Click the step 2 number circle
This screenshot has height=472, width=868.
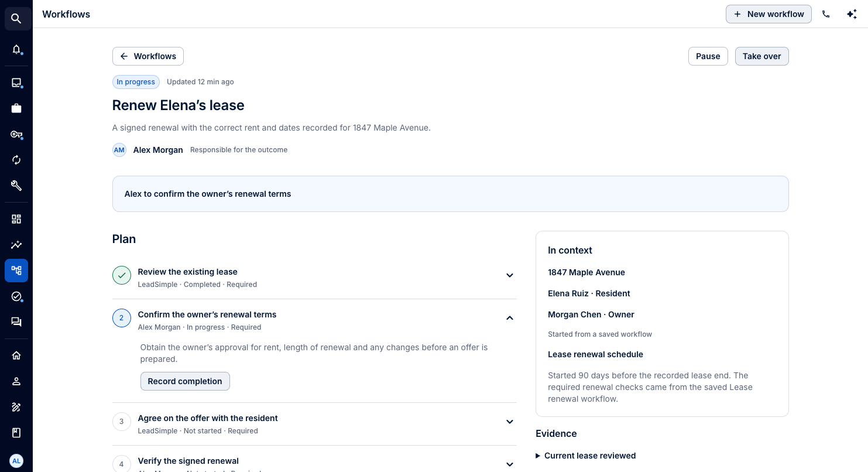[x=122, y=318]
